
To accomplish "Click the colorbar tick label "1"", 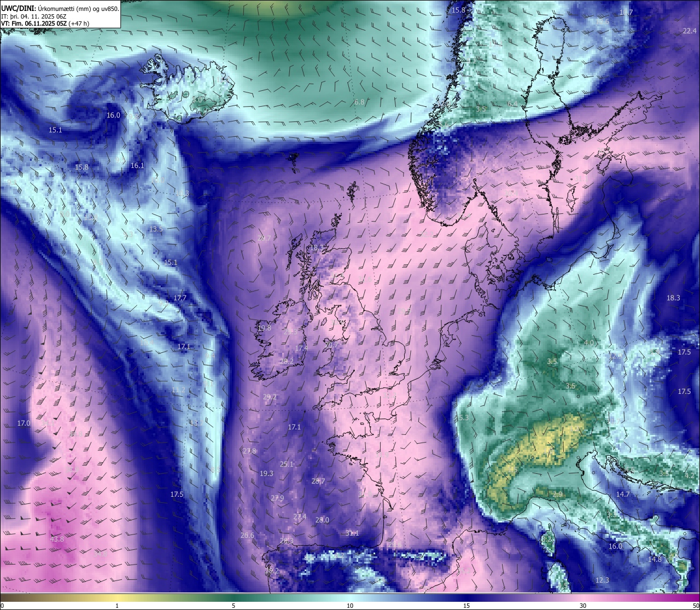I will pos(116,606).
